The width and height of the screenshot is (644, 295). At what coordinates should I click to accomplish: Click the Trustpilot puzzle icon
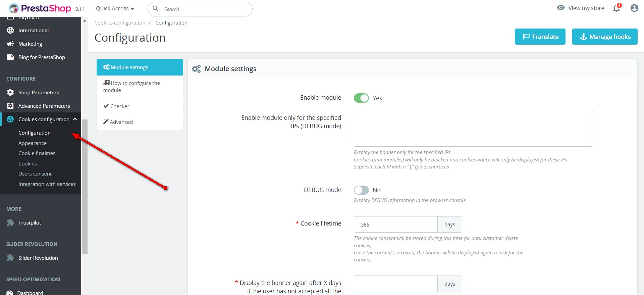[10, 223]
